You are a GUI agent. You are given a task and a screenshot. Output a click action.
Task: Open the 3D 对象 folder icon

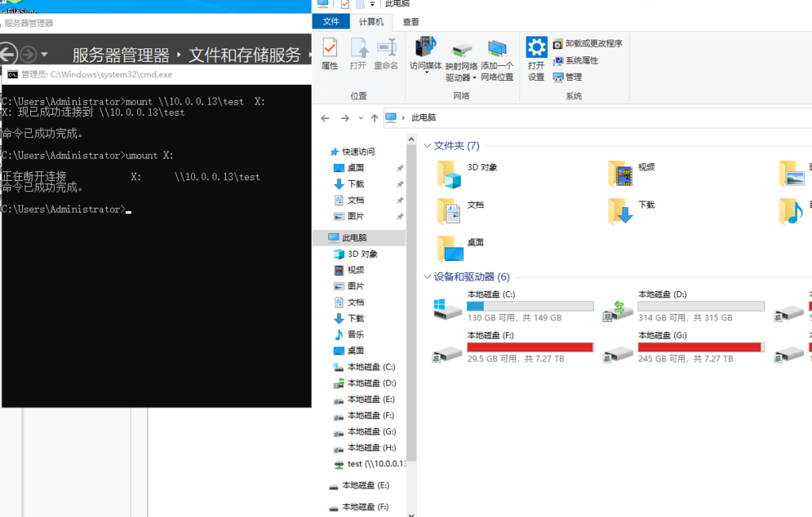(x=450, y=174)
